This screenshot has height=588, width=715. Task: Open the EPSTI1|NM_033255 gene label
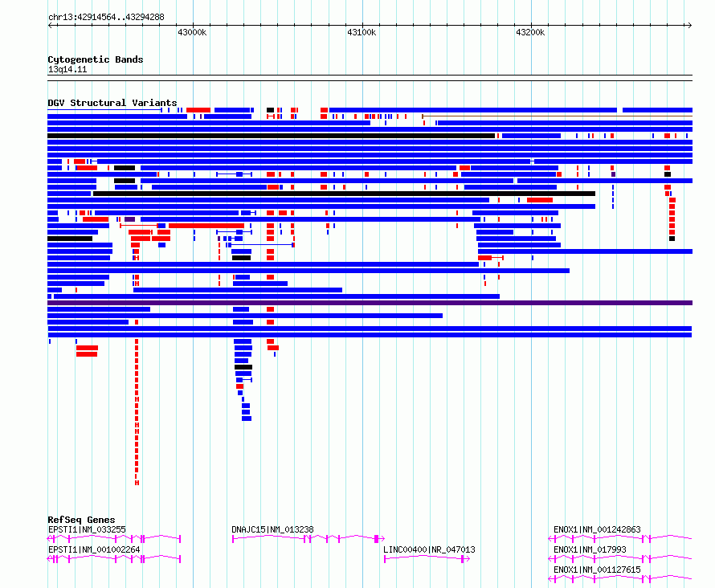[87, 529]
